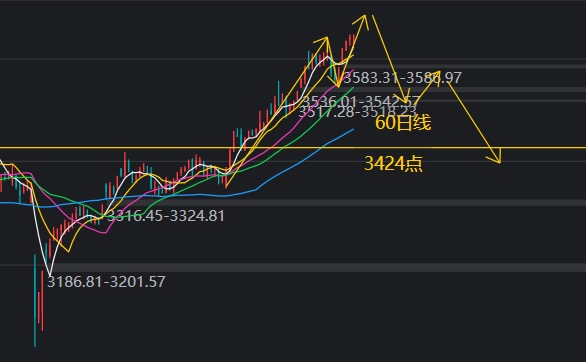Screen dimensions: 586x362
Task: Click the yellow 3424点 annotation text
Action: [x=394, y=163]
